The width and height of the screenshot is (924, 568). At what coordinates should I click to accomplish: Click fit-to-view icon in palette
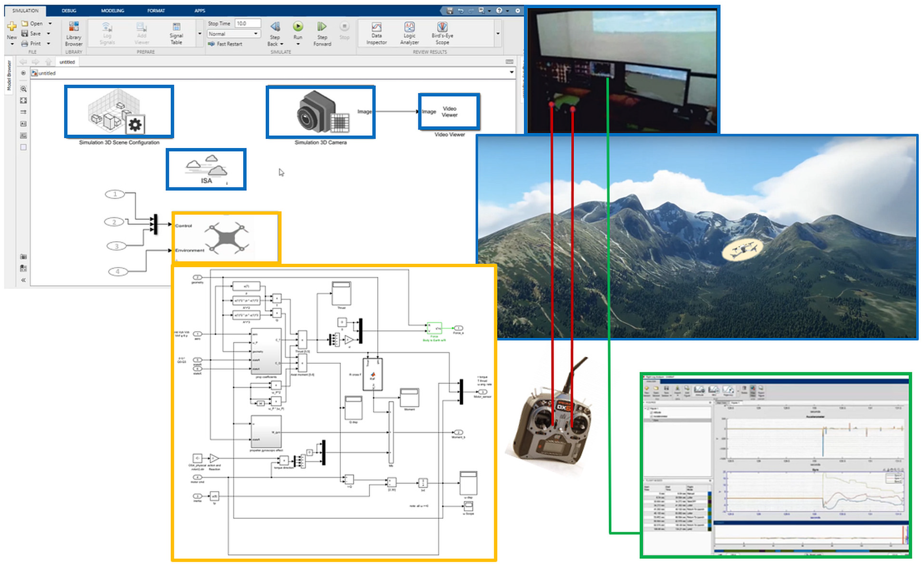(x=23, y=101)
